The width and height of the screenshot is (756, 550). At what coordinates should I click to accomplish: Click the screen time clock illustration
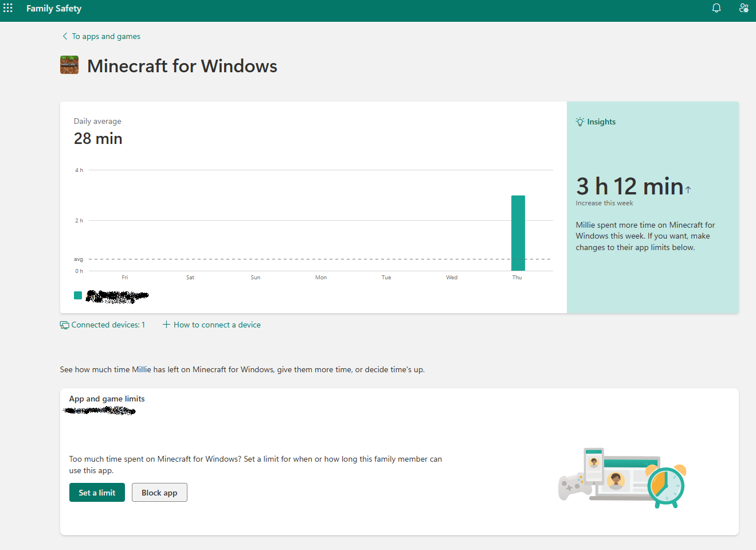[x=667, y=486]
